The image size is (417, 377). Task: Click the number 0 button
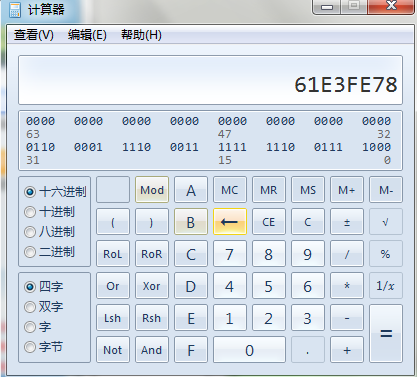coord(249,350)
